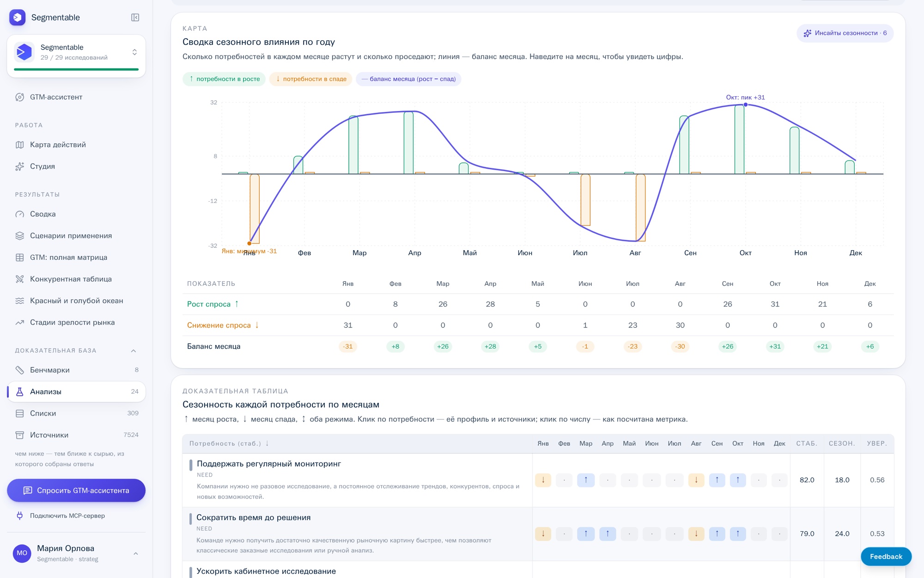Image resolution: width=924 pixels, height=578 pixels.
Task: Click Снижение спроса row label
Action: coord(223,326)
